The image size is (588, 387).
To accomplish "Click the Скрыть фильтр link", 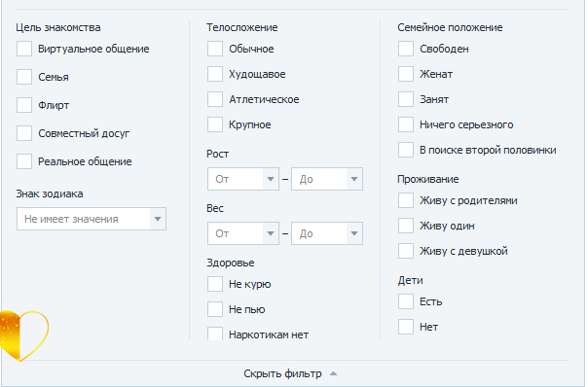I will tap(282, 373).
